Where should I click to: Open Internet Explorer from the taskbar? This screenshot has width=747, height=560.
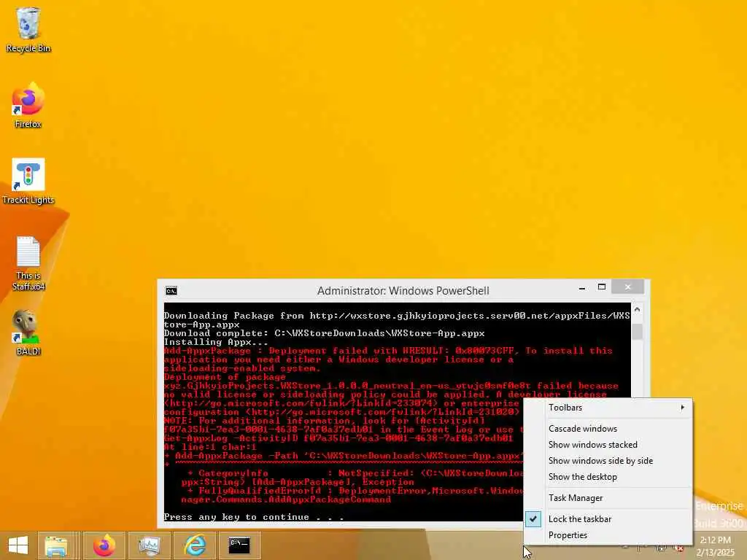[x=194, y=545]
